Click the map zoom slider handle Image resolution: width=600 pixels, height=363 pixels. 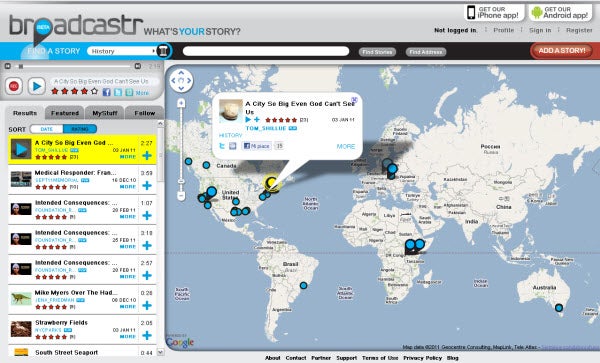click(181, 181)
